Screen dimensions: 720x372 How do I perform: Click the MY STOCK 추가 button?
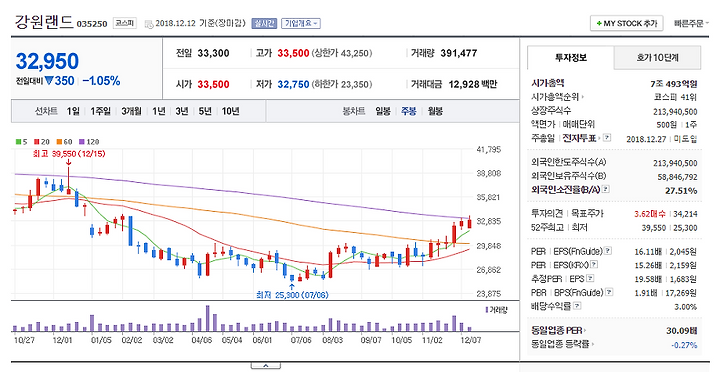tap(626, 23)
